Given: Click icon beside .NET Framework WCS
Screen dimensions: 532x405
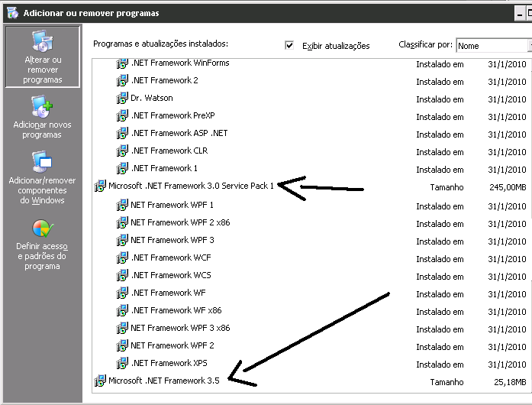Looking at the screenshot, I should point(122,275).
